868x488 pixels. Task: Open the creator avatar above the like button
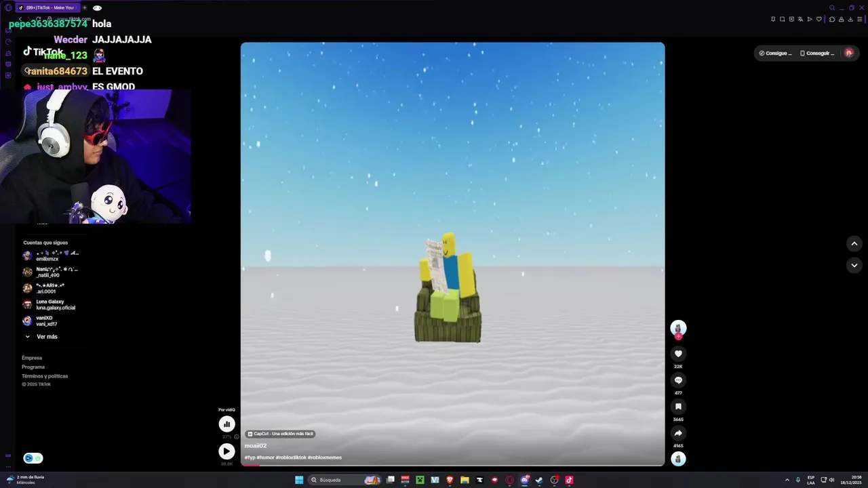[678, 328]
